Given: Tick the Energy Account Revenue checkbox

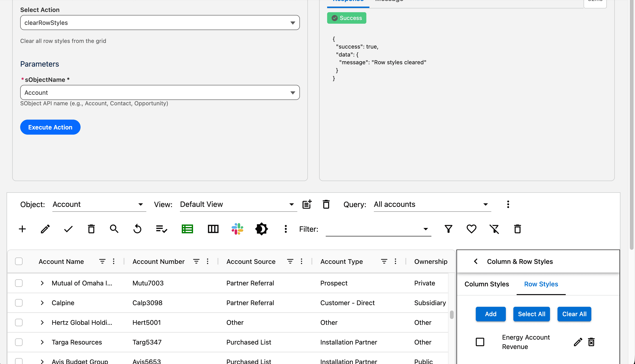Looking at the screenshot, I should 480,342.
